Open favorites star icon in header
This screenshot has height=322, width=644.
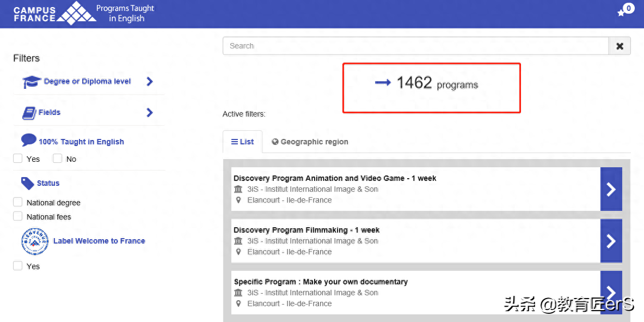pos(621,13)
